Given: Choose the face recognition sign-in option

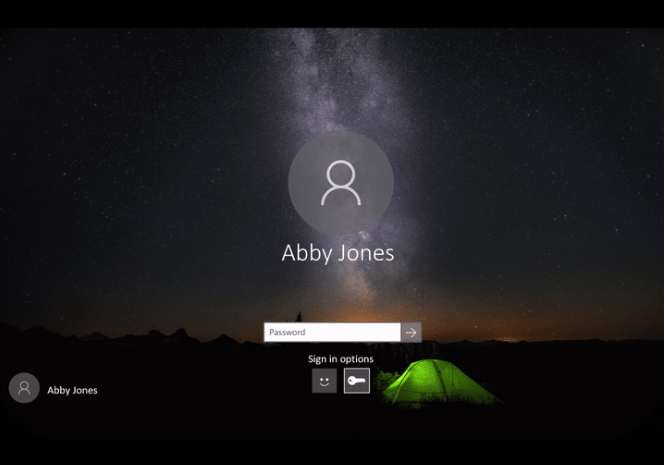Looking at the screenshot, I should [x=324, y=381].
